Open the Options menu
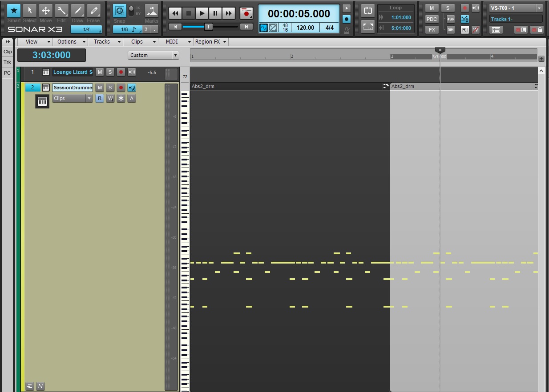Viewport: 549px width, 392px height. tap(71, 41)
